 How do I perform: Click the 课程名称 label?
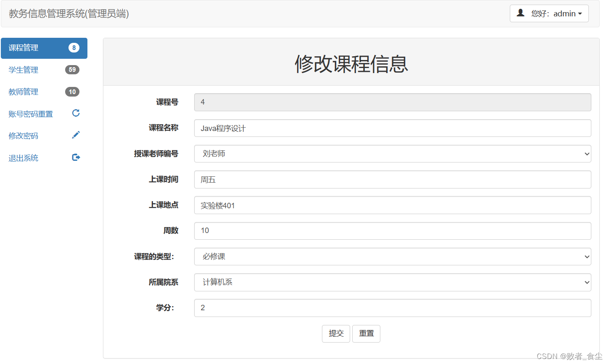click(x=163, y=128)
